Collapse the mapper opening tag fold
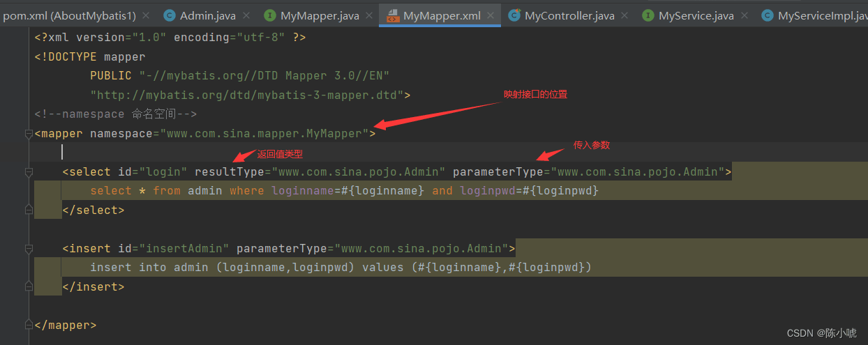Viewport: 868px width, 345px height. coord(28,133)
